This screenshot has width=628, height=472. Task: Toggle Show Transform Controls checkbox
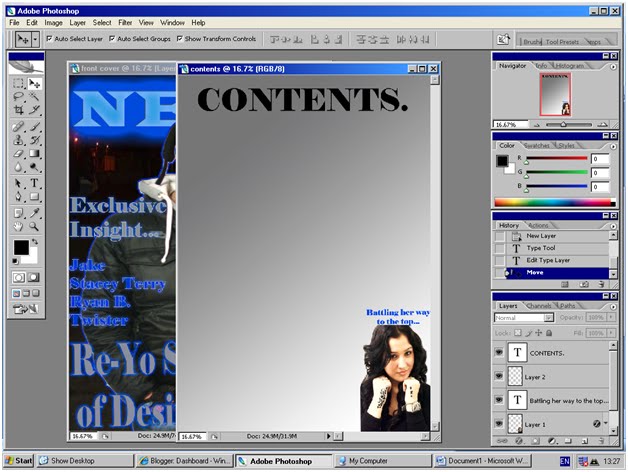click(179, 38)
